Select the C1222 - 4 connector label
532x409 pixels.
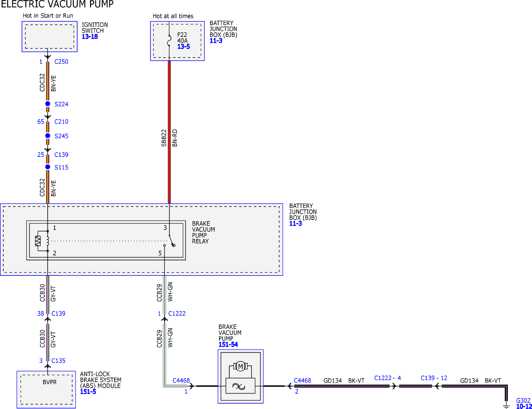click(x=387, y=378)
